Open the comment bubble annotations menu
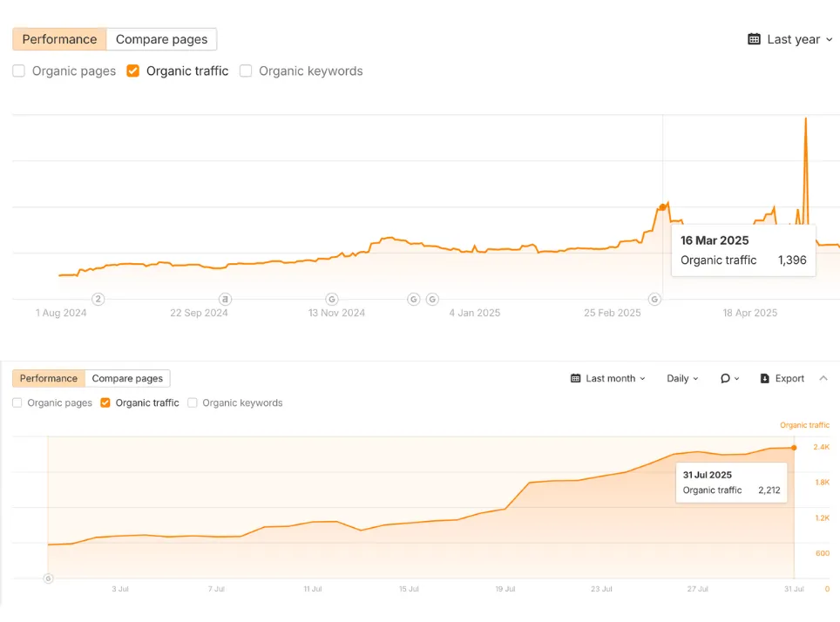Viewport: 840px width, 622px height. click(729, 379)
